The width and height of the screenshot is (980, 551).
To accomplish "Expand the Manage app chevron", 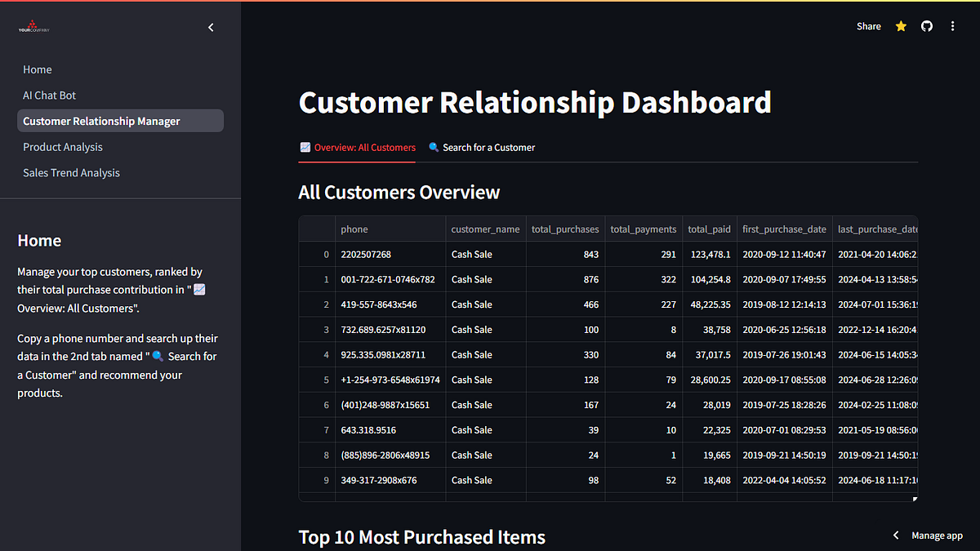I will point(895,535).
